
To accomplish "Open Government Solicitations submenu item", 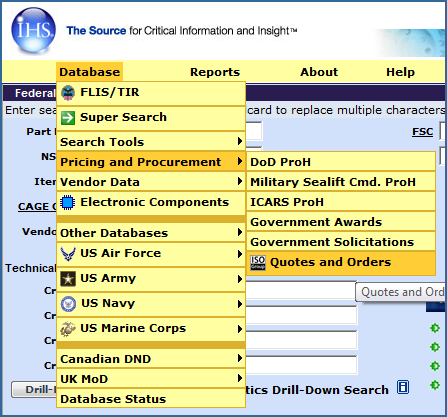I will (341, 242).
